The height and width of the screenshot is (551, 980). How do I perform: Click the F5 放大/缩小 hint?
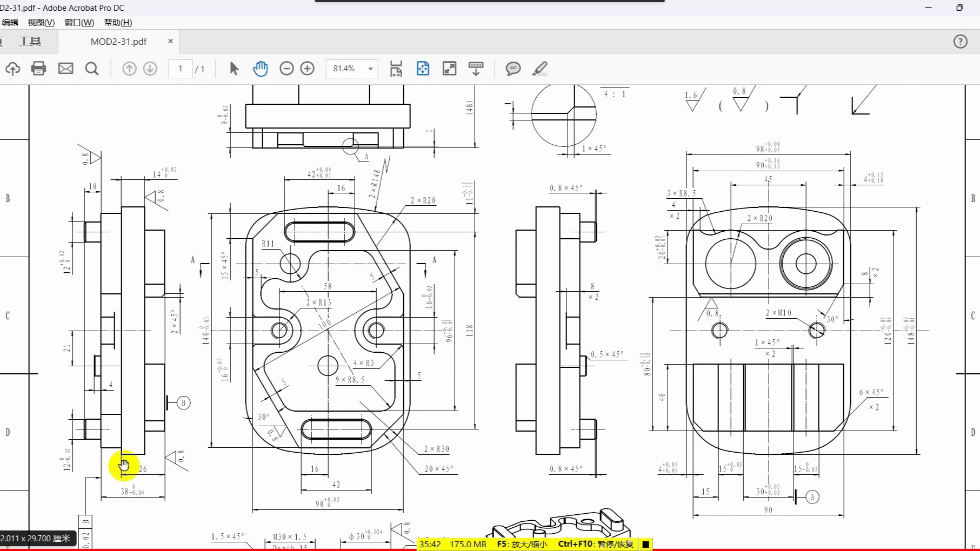pyautogui.click(x=522, y=544)
